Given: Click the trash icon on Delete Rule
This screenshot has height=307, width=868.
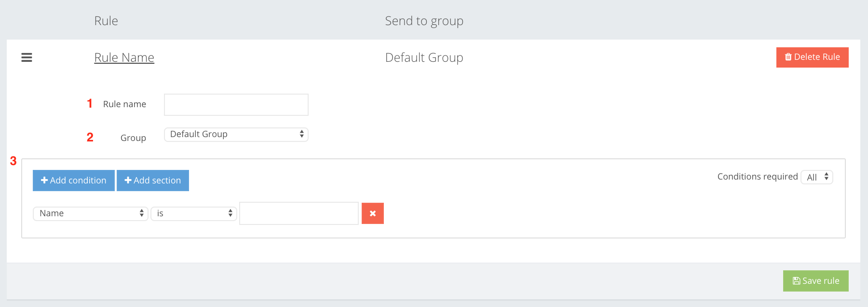Looking at the screenshot, I should 788,57.
